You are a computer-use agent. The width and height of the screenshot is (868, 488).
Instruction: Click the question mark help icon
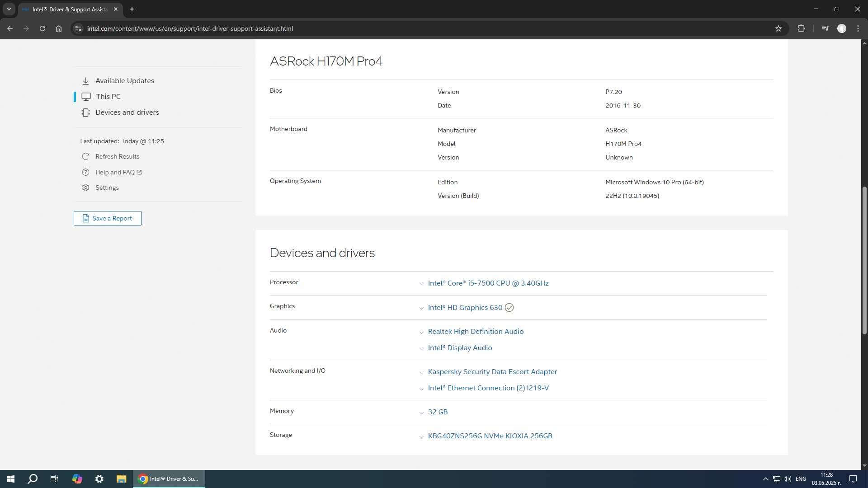[85, 172]
